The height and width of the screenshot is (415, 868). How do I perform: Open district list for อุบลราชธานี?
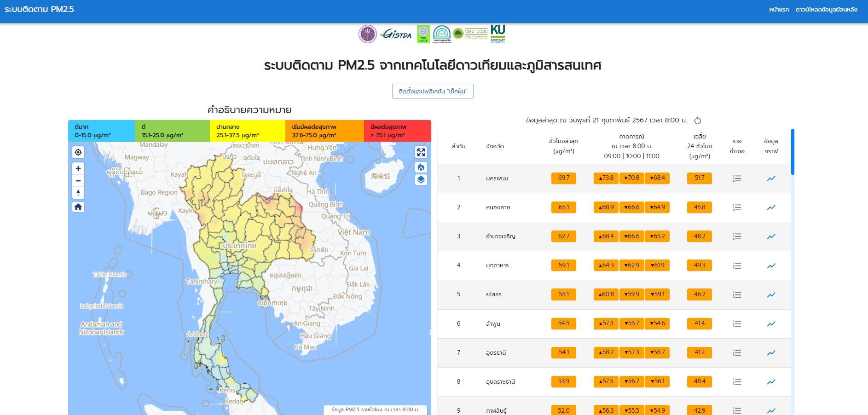737,382
